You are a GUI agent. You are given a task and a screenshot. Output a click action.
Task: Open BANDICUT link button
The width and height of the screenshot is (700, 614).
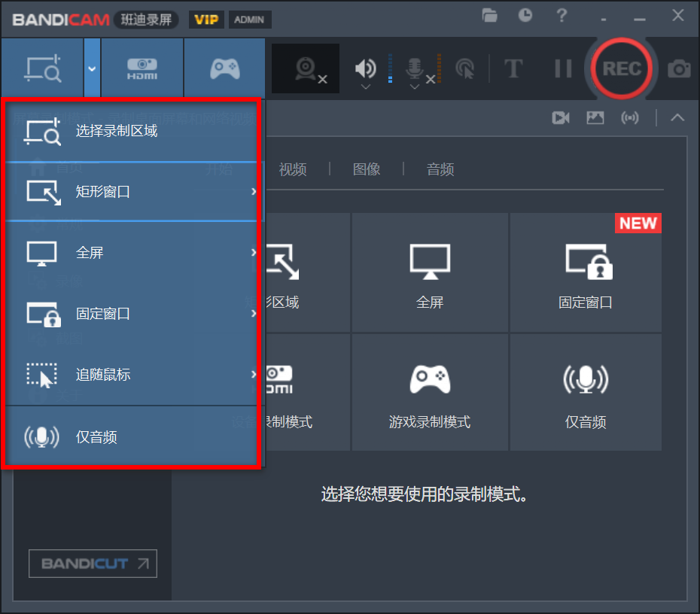click(x=93, y=564)
